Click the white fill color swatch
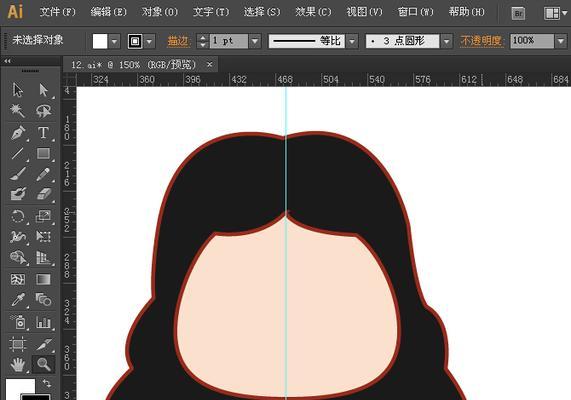 [x=100, y=41]
